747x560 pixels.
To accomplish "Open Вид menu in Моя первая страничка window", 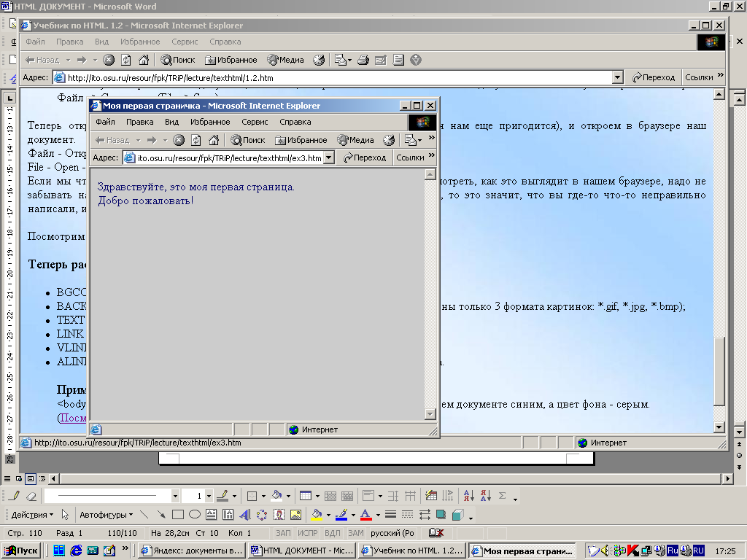I will (x=171, y=122).
